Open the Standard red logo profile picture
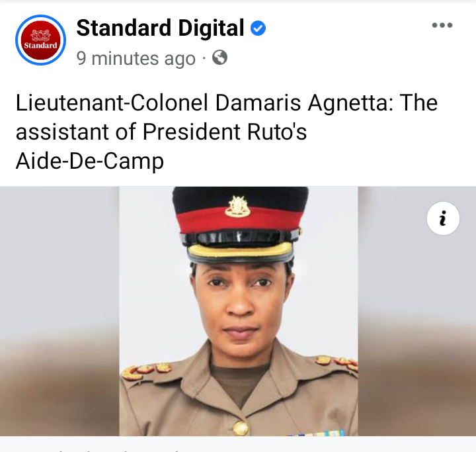The image size is (476, 452). (x=41, y=40)
